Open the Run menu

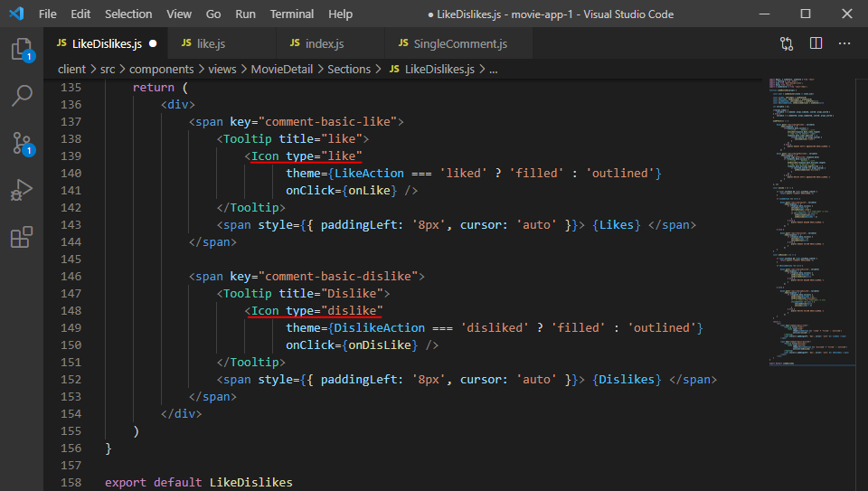coord(245,14)
